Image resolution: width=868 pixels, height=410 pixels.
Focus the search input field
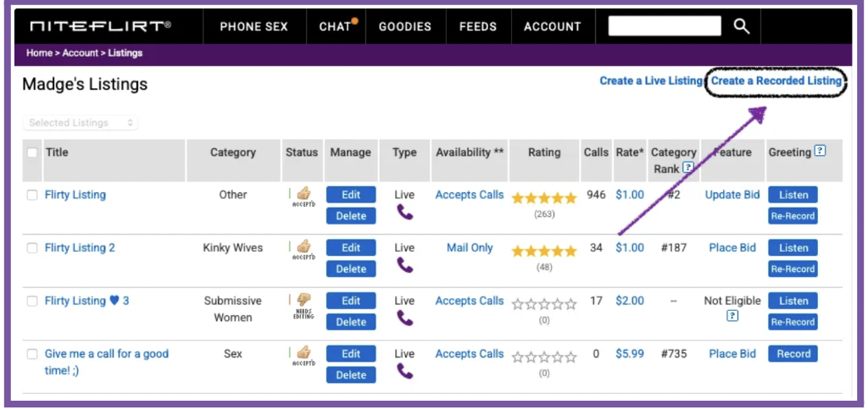(x=665, y=26)
